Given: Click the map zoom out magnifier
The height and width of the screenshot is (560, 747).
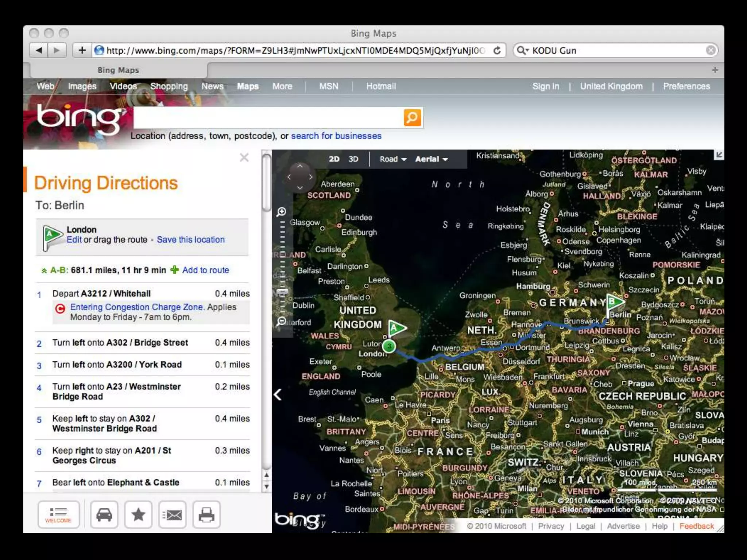Looking at the screenshot, I should (x=281, y=321).
